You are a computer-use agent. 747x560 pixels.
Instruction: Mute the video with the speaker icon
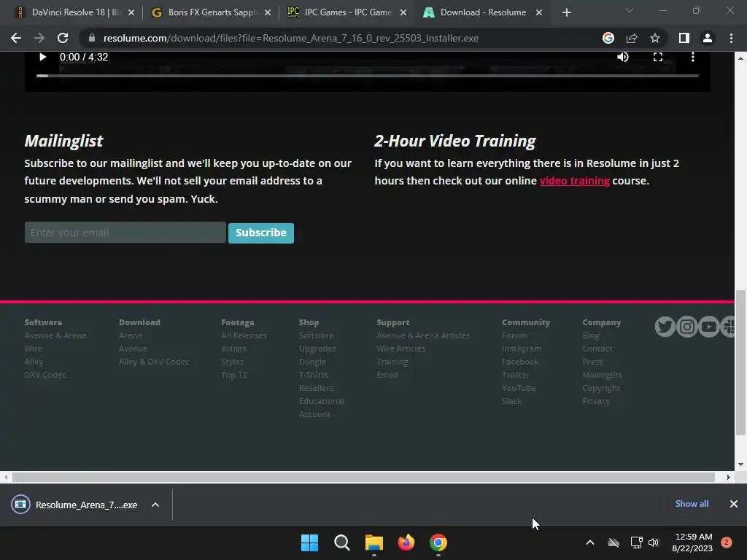pyautogui.click(x=623, y=57)
